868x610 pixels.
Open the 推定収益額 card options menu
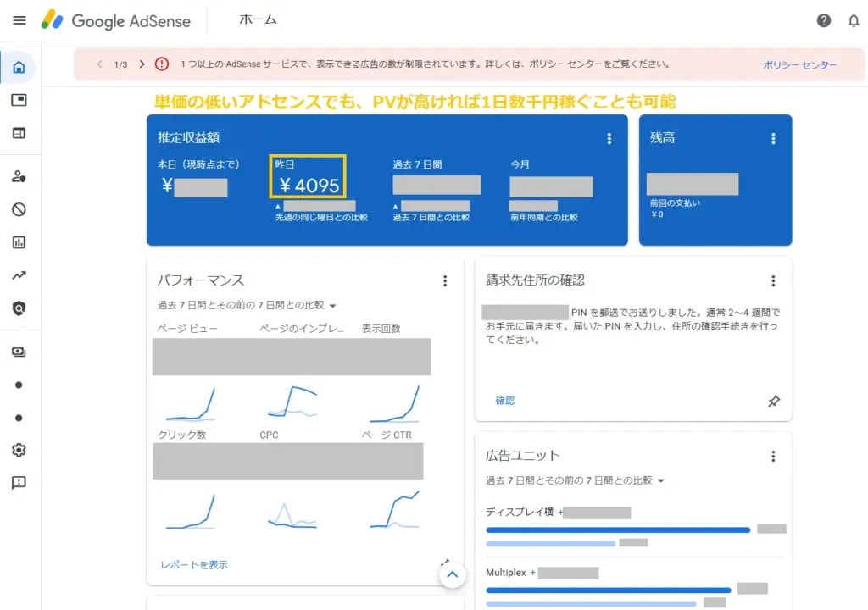pyautogui.click(x=609, y=138)
